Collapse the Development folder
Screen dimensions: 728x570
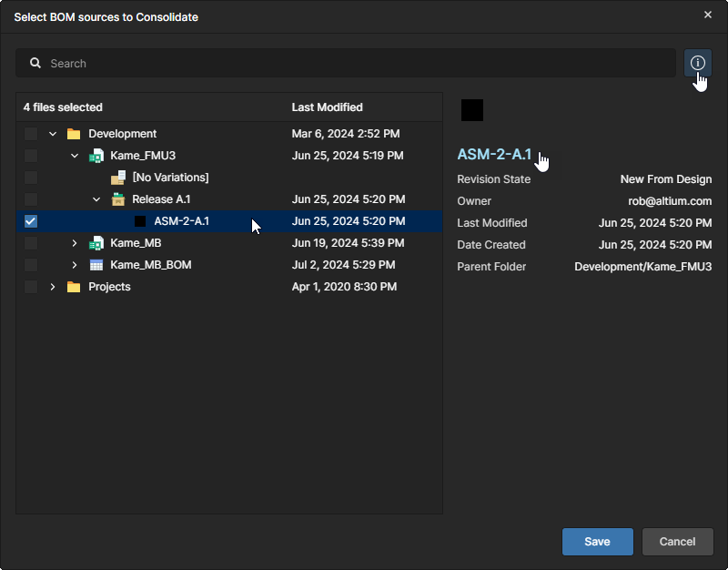click(x=53, y=134)
